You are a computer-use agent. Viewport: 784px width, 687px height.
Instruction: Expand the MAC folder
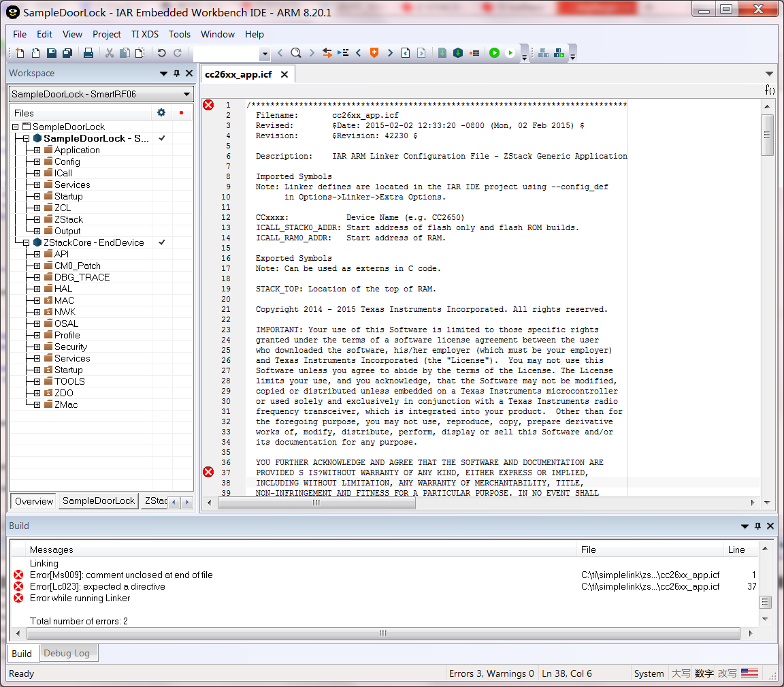[x=37, y=301]
